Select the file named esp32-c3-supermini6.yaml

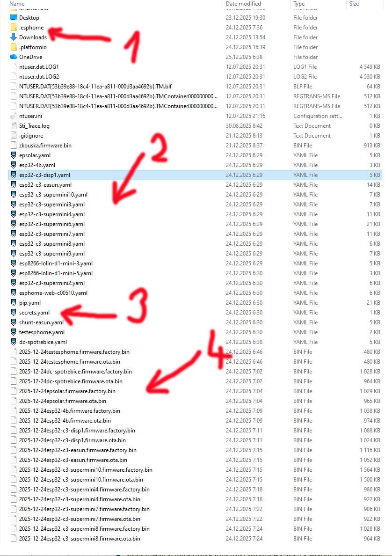(x=52, y=224)
